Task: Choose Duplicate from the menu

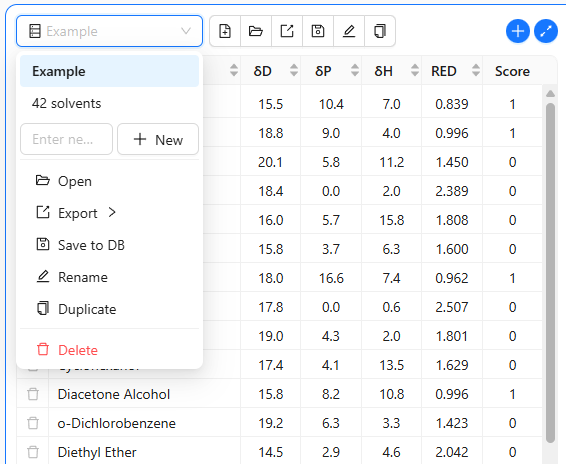Action: 109,309
